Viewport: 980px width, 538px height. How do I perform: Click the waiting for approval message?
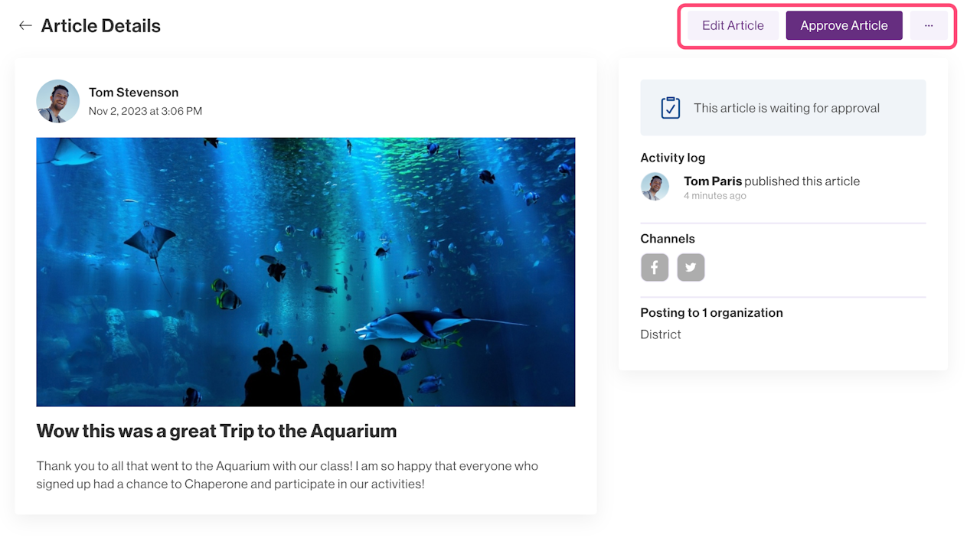(786, 108)
